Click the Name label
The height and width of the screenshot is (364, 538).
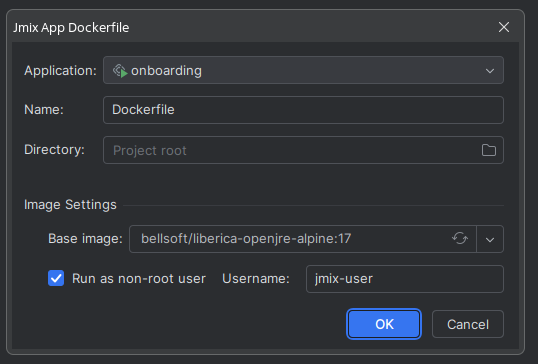44,110
